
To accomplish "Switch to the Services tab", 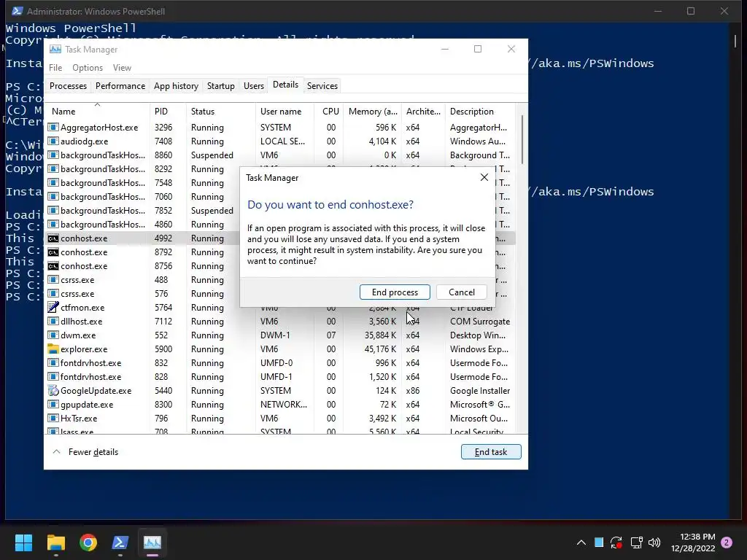I will coord(322,86).
